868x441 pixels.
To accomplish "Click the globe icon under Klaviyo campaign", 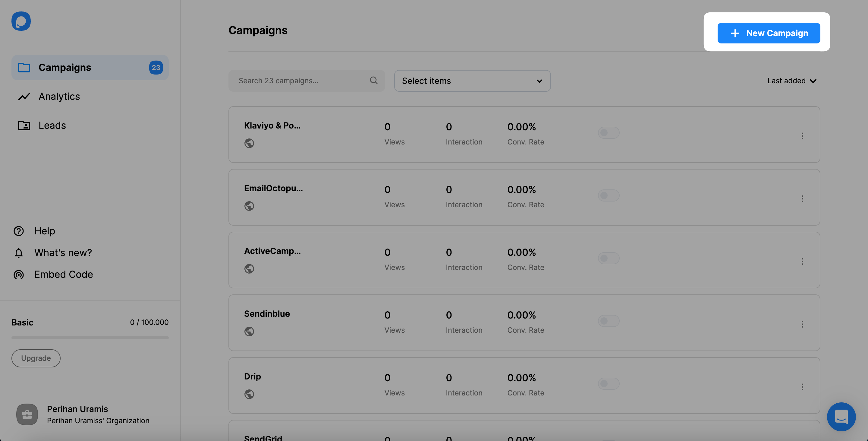I will [x=249, y=143].
